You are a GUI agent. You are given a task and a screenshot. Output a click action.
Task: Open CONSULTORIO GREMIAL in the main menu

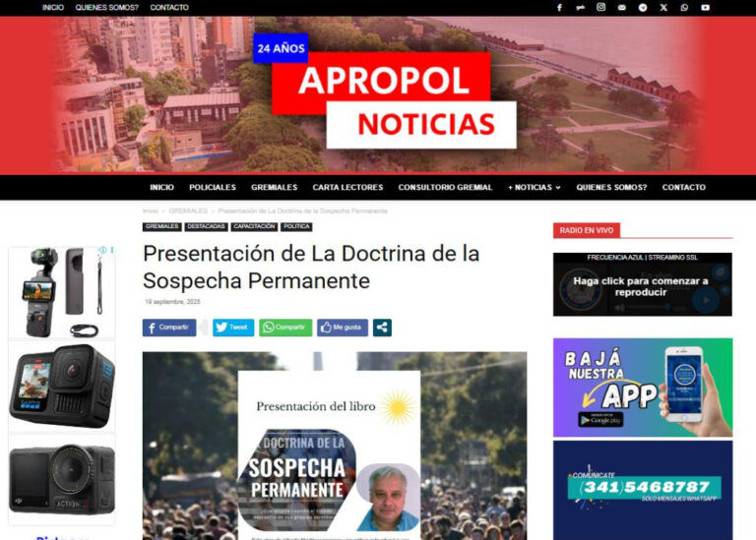tap(446, 188)
